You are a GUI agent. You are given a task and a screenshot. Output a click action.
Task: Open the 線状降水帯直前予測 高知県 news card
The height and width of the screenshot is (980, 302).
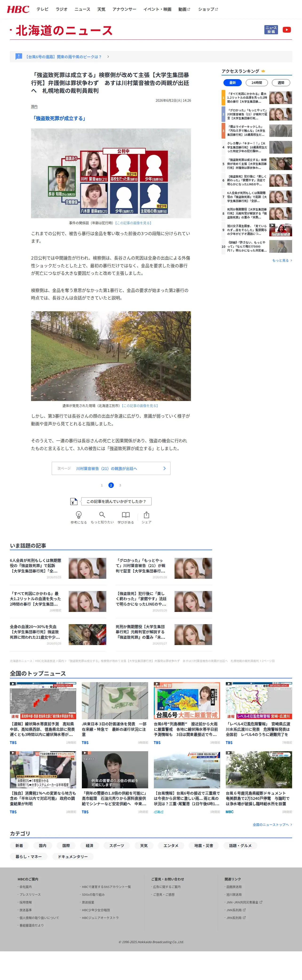click(43, 713)
